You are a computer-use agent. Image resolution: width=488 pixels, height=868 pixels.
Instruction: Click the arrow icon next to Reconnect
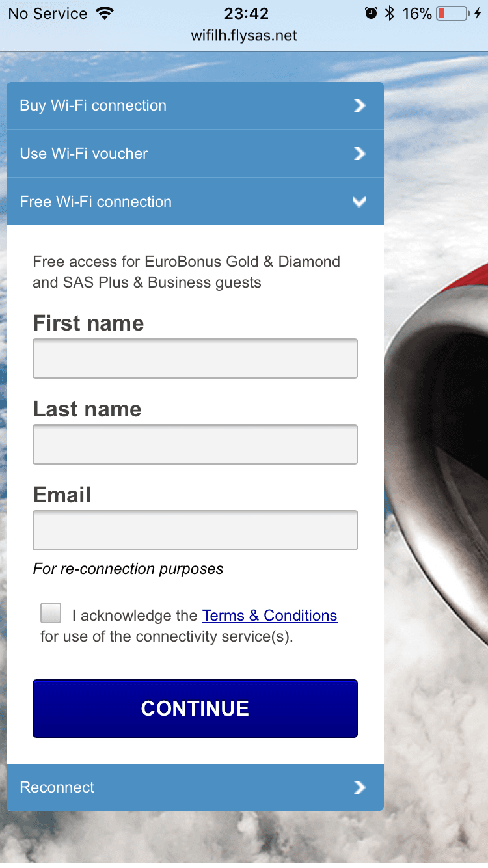[359, 787]
